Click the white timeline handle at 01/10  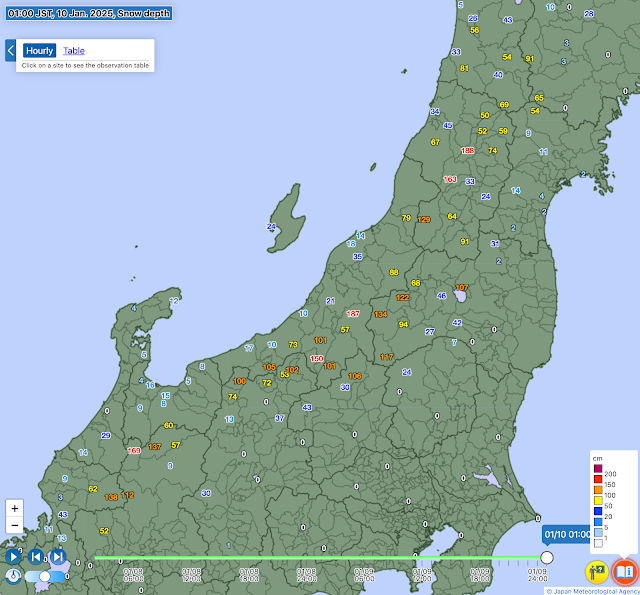[546, 557]
